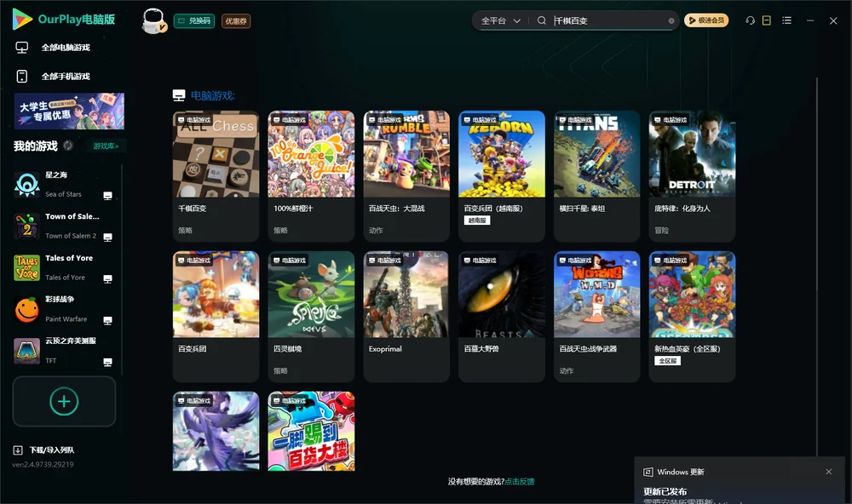Open 星之海 Sea of Stars from my games
The width and height of the screenshot is (852, 504).
[x=66, y=184]
